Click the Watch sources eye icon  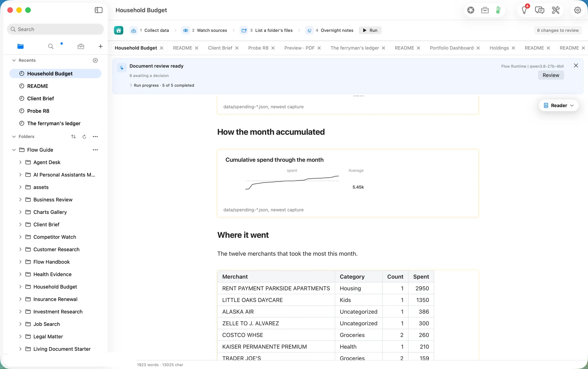point(186,30)
